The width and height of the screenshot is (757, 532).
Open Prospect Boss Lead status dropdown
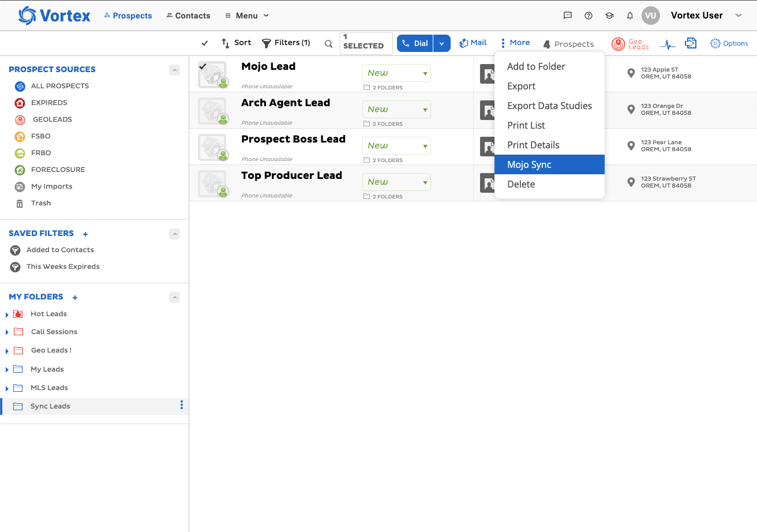pos(396,146)
